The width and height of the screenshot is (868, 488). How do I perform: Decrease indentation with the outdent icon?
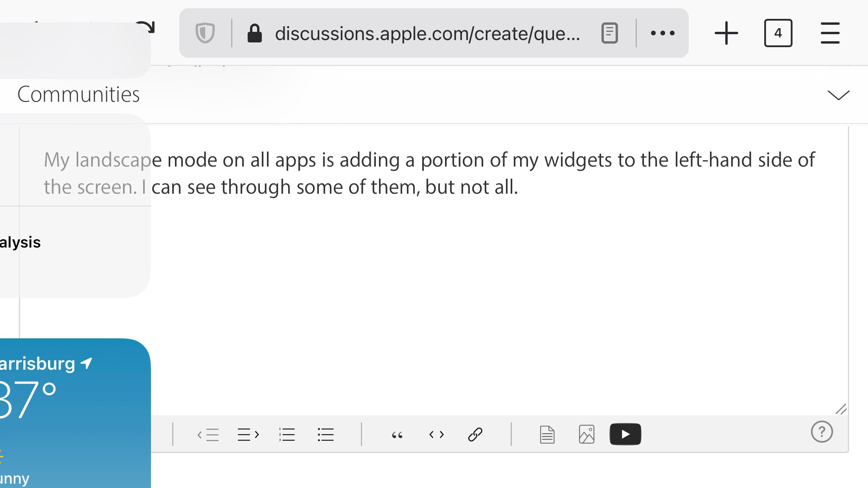pos(209,434)
